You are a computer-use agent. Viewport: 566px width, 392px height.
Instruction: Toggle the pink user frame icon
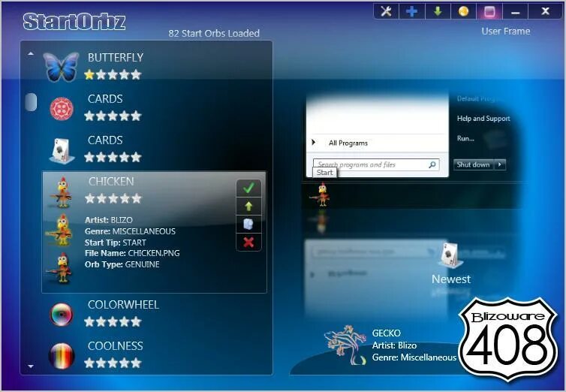click(x=489, y=11)
